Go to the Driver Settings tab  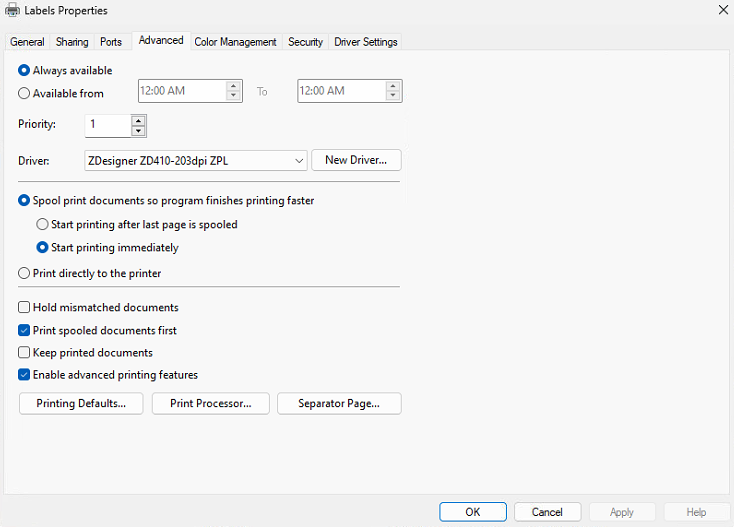[x=365, y=42]
